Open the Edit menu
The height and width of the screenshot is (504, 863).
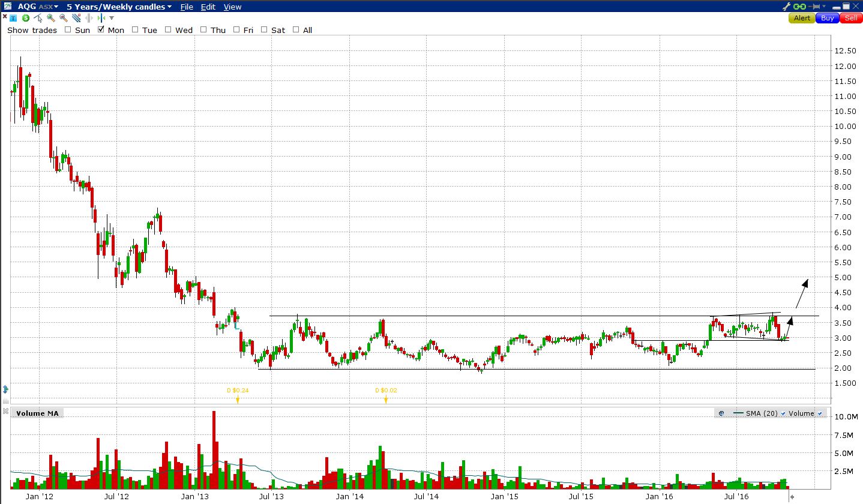pyautogui.click(x=208, y=7)
